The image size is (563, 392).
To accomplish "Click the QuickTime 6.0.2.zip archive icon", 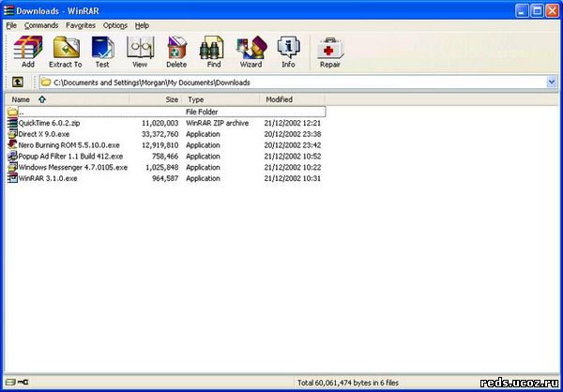I will click(12, 123).
